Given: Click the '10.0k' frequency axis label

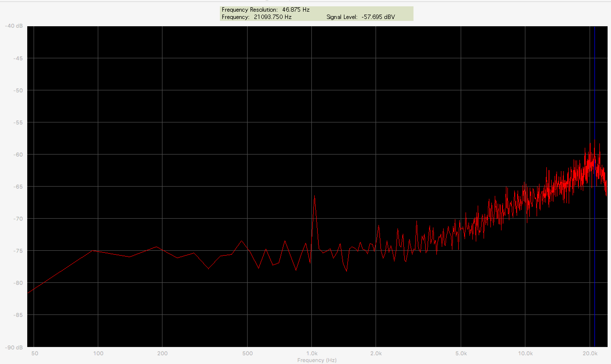Looking at the screenshot, I should coord(525,354).
